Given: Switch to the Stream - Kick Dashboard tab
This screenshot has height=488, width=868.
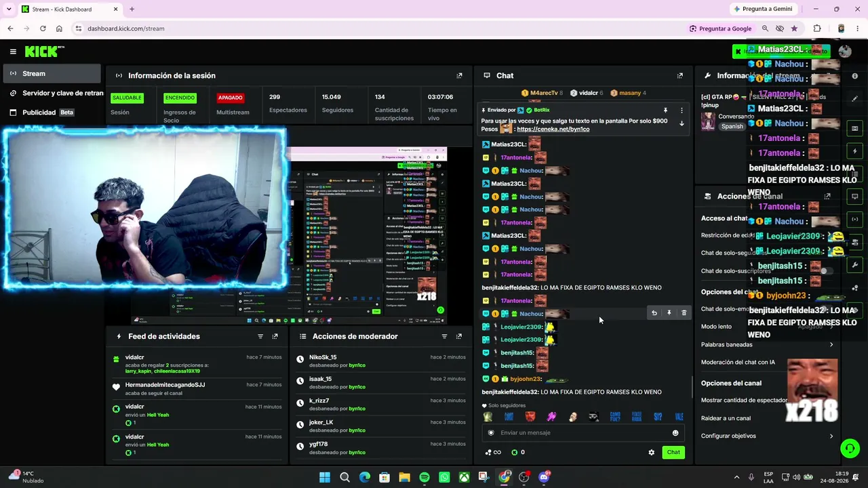Looking at the screenshot, I should (x=68, y=9).
